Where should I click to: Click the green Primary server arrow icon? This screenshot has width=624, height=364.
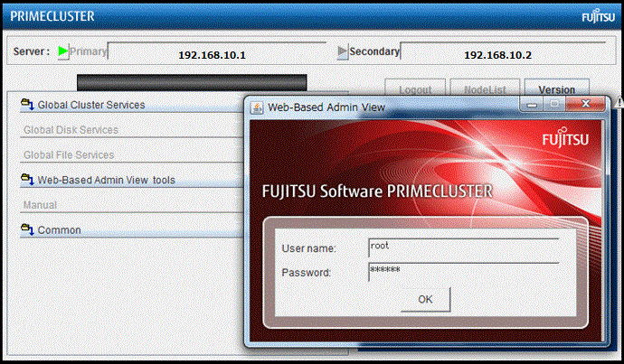tap(62, 51)
